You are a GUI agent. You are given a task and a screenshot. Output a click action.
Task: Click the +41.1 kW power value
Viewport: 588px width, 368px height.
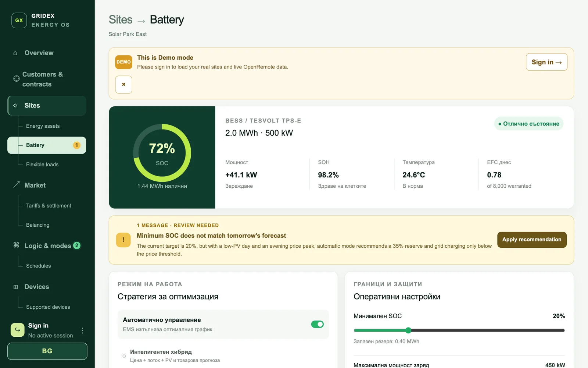coord(241,175)
